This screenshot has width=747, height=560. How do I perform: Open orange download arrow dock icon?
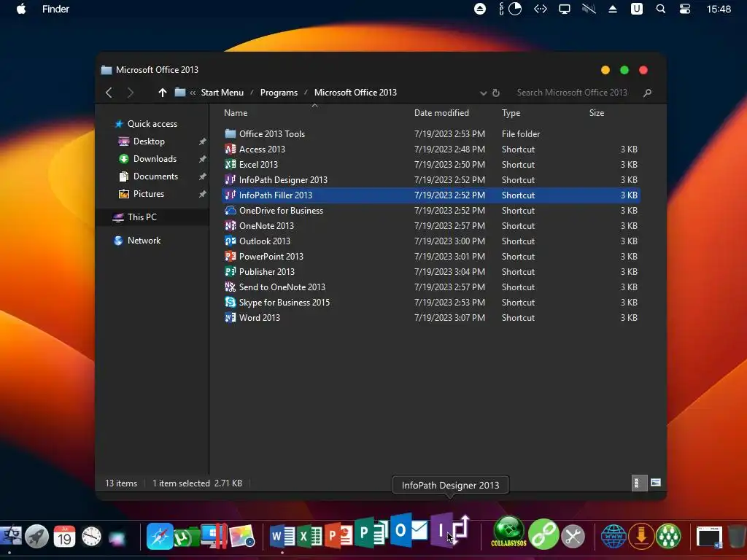click(641, 536)
